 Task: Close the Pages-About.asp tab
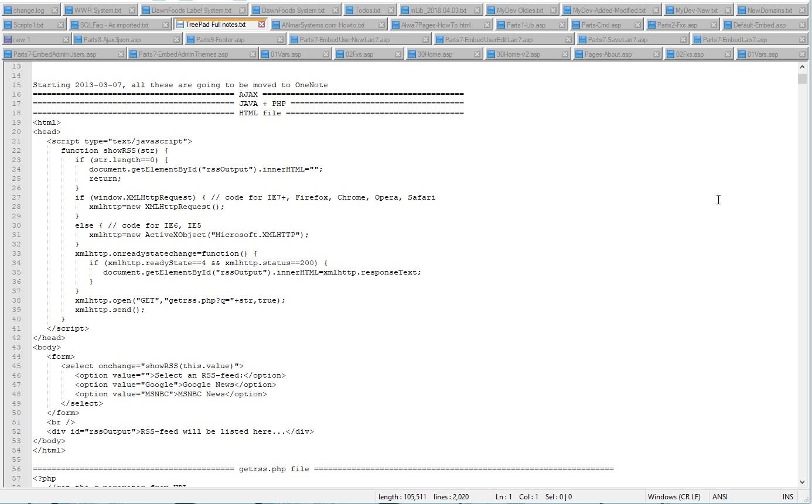tap(657, 54)
